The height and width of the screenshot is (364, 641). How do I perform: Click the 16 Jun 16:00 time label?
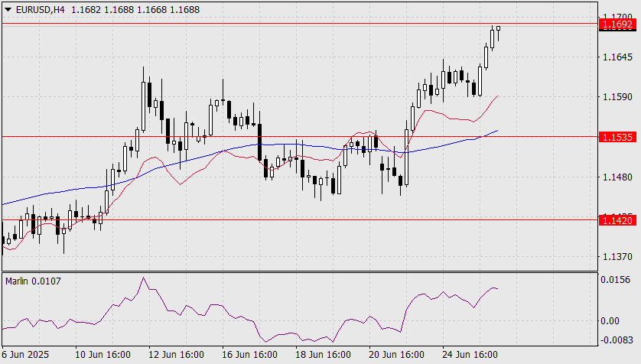tap(250, 355)
